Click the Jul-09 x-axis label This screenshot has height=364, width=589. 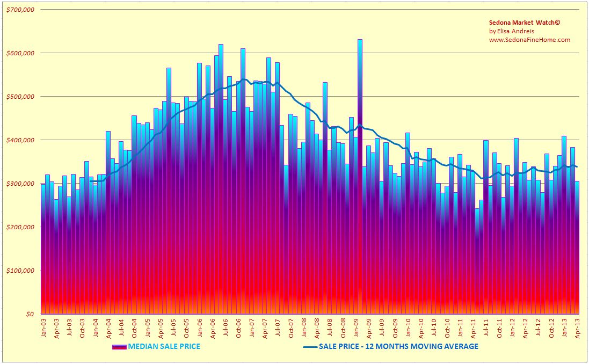382,327
